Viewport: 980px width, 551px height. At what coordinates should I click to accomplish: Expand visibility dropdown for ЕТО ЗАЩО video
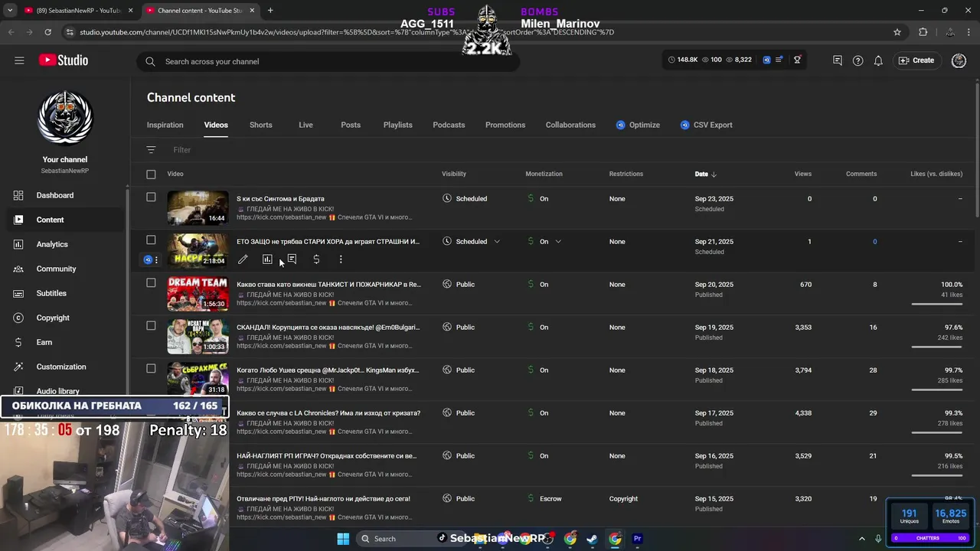tap(497, 242)
